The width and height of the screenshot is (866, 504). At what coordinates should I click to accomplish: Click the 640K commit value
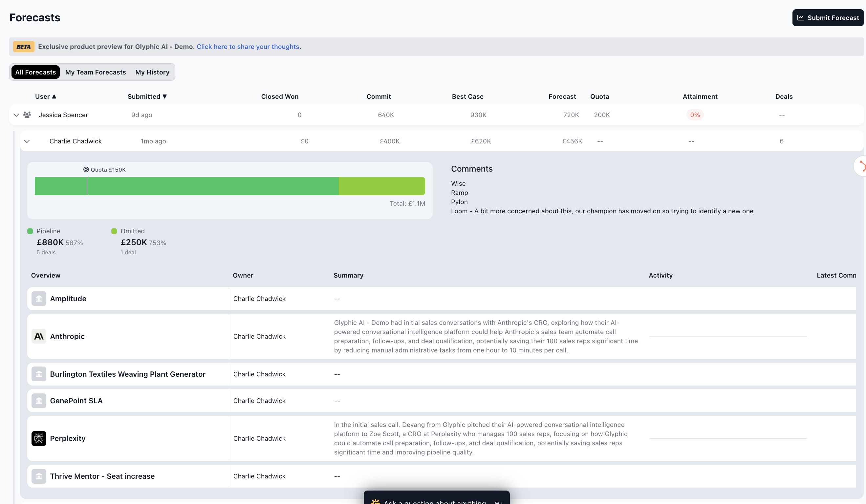point(386,115)
